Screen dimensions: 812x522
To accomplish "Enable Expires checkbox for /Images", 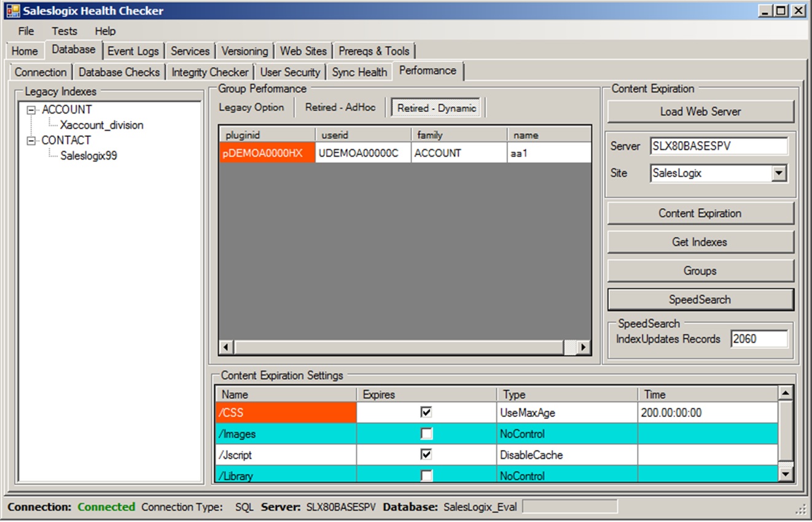I will coord(426,434).
